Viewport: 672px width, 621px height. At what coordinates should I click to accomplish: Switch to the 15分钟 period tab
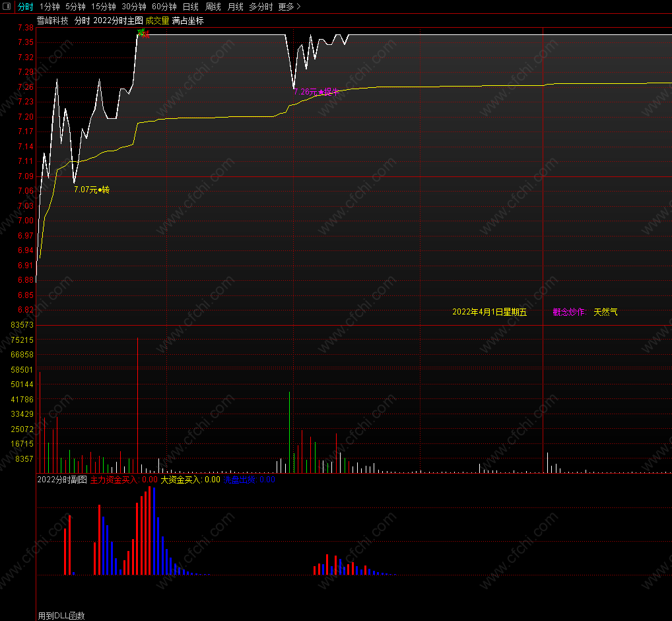click(104, 7)
